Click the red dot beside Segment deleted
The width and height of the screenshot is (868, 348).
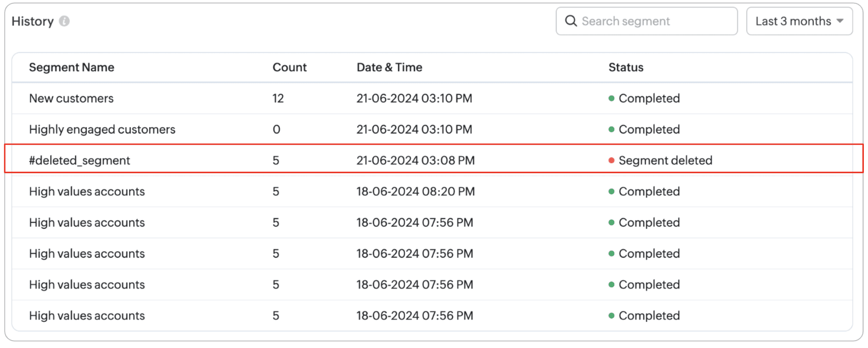tap(611, 161)
